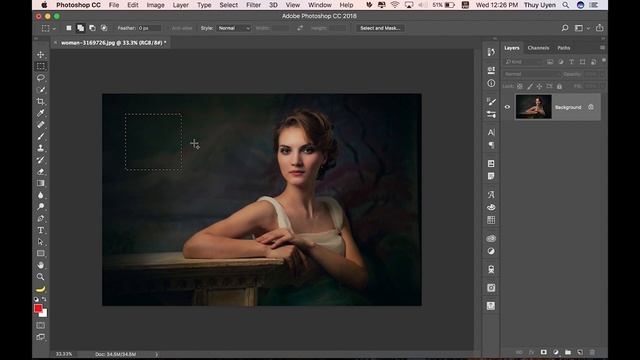640x360 pixels.
Task: Reset default foreground and background colors
Action: (x=36, y=299)
